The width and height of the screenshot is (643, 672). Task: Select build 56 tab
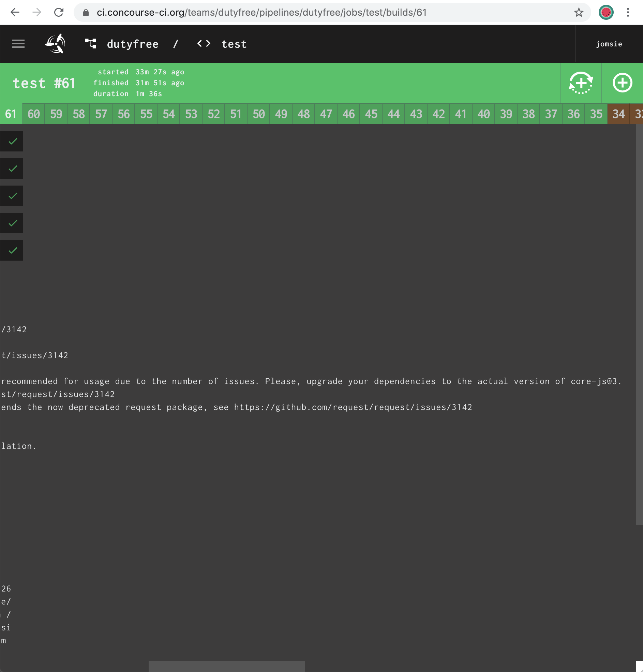click(x=124, y=114)
